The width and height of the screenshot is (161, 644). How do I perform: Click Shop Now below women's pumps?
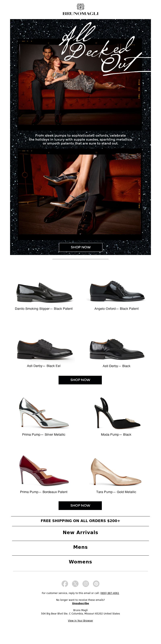coord(80,505)
